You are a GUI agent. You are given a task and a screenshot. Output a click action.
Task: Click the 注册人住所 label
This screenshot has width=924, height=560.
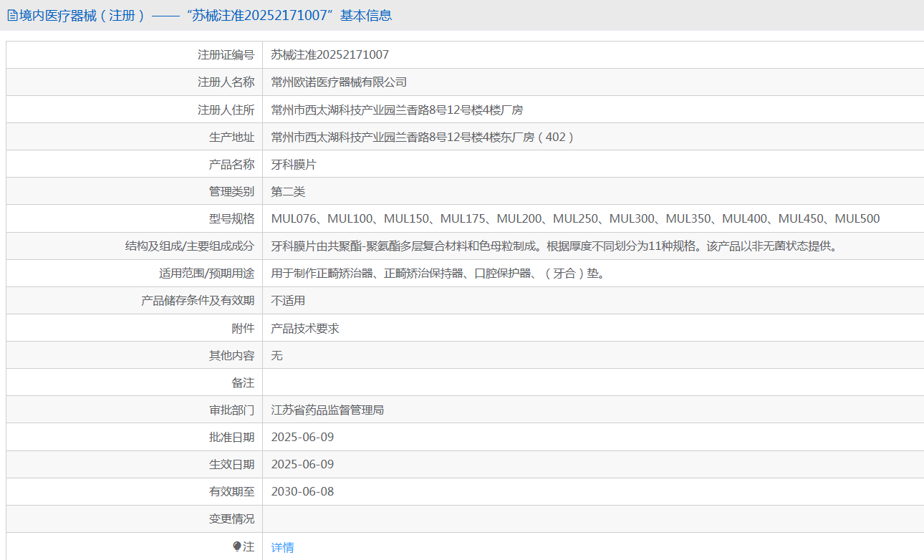click(226, 110)
